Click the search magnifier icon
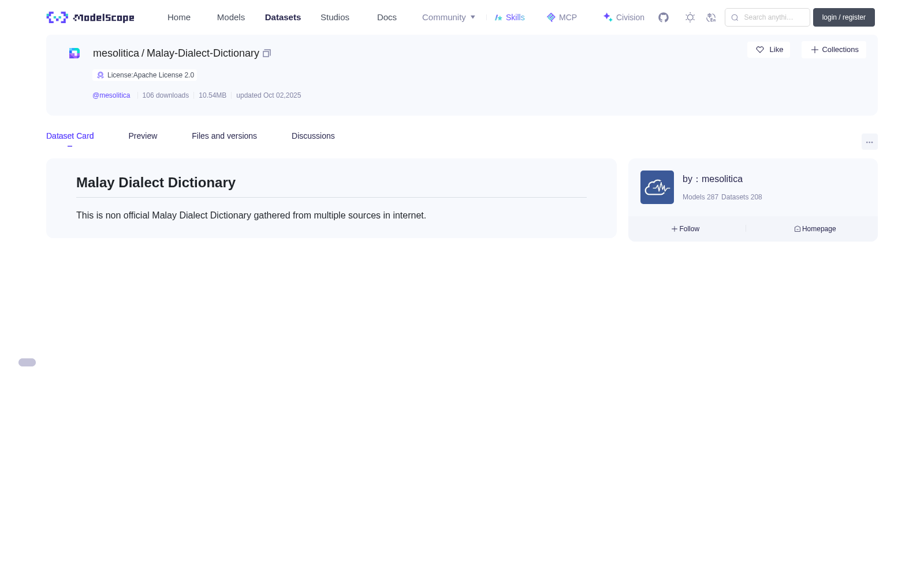The image size is (924, 578). 735,17
